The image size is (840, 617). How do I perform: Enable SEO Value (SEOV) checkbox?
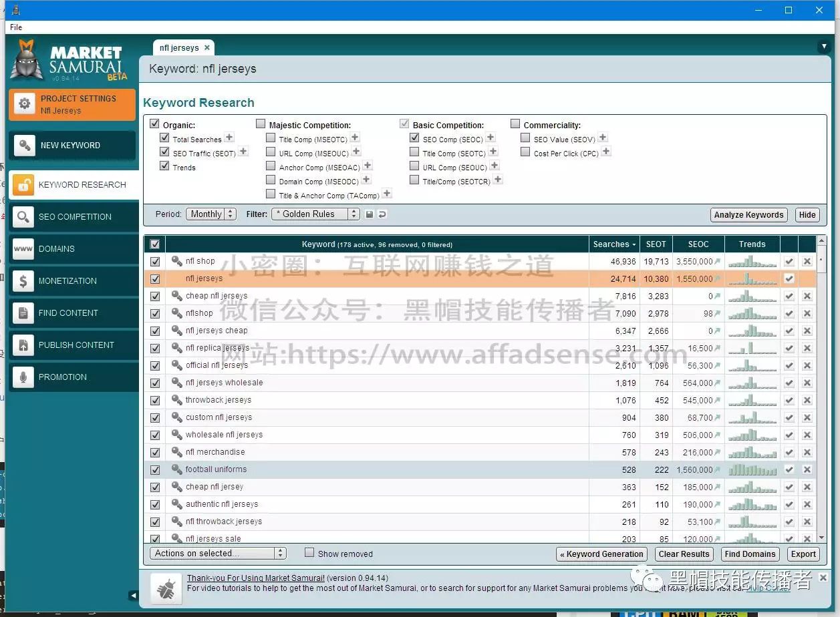[x=525, y=138]
